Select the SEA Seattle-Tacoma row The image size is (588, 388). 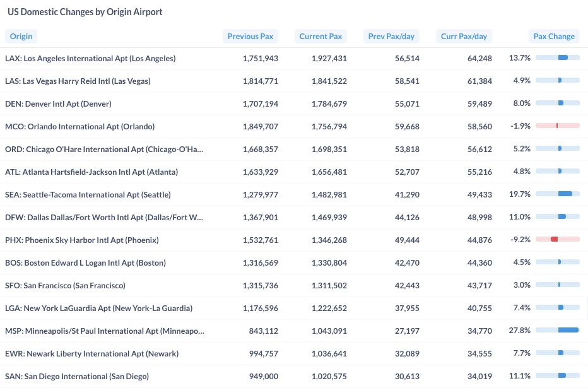tap(294, 194)
